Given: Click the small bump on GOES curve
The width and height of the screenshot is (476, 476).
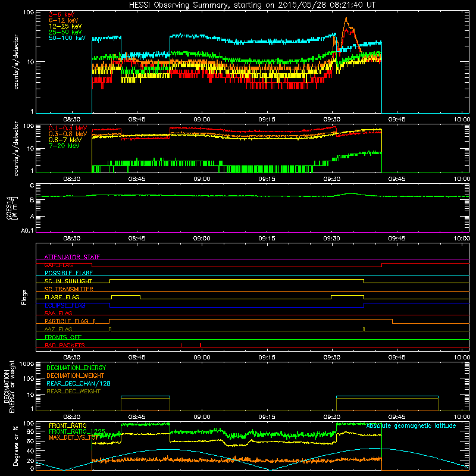Looking at the screenshot, I should [x=353, y=193].
